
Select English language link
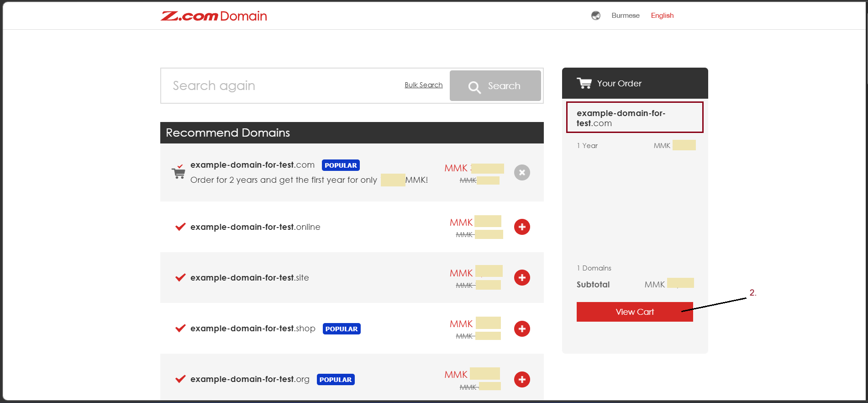click(x=662, y=16)
